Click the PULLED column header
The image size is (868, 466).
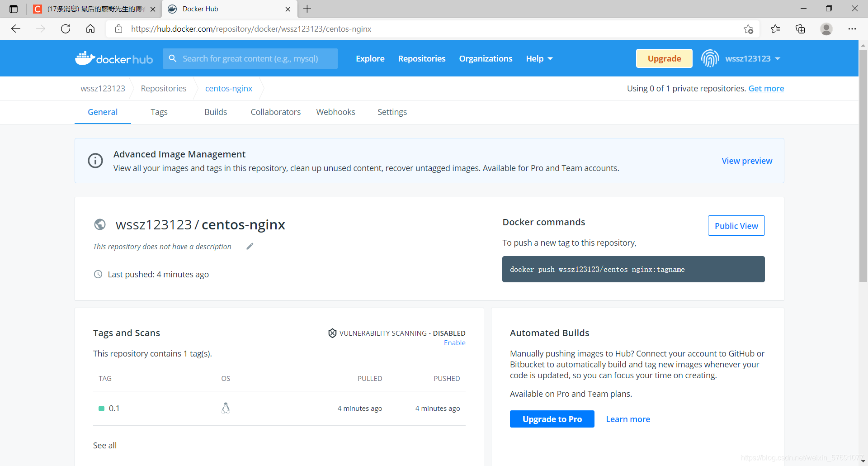click(x=370, y=379)
